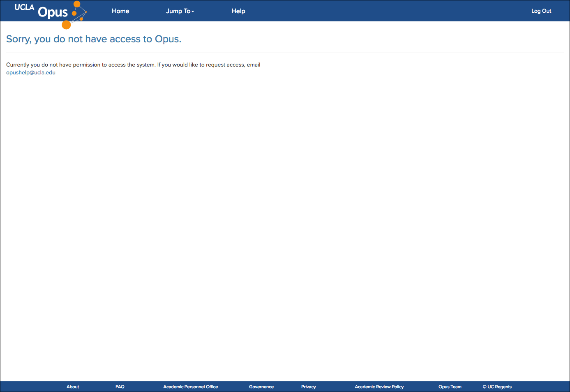Image resolution: width=570 pixels, height=392 pixels.
Task: Click the UCLA Opus logo
Action: click(51, 15)
